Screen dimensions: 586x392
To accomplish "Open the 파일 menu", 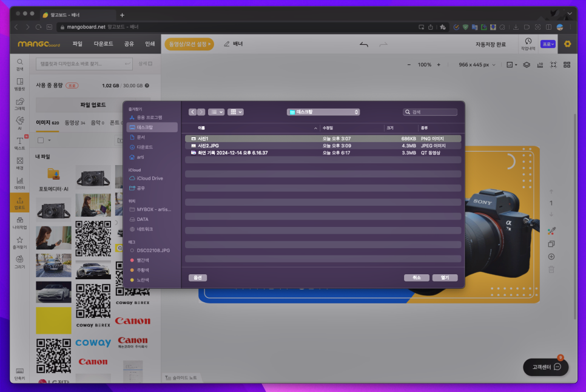I will (x=78, y=44).
